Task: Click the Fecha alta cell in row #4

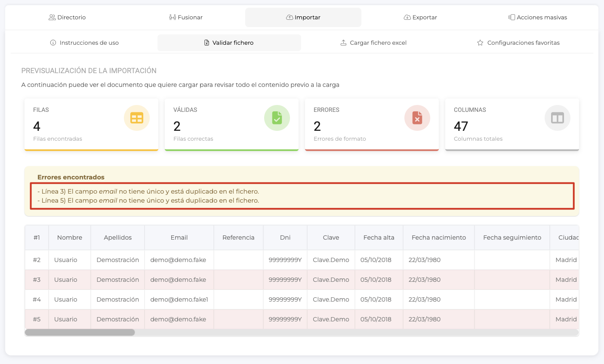Action: 379,299
